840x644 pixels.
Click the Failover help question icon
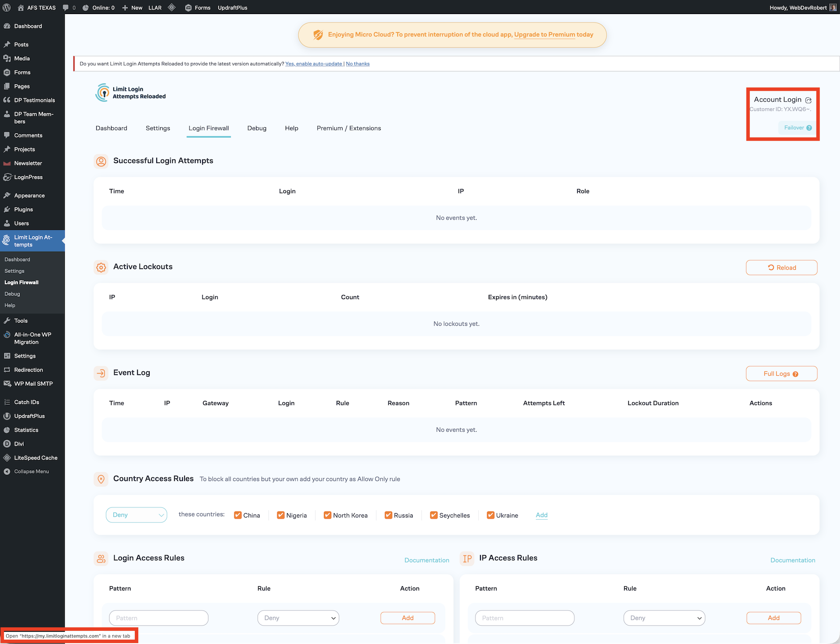pos(809,128)
